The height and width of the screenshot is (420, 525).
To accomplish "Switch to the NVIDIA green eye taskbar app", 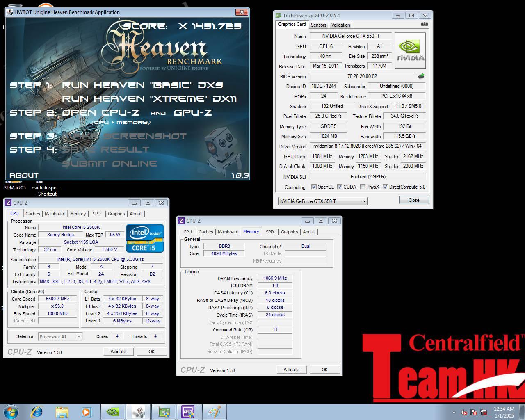I will 113,412.
